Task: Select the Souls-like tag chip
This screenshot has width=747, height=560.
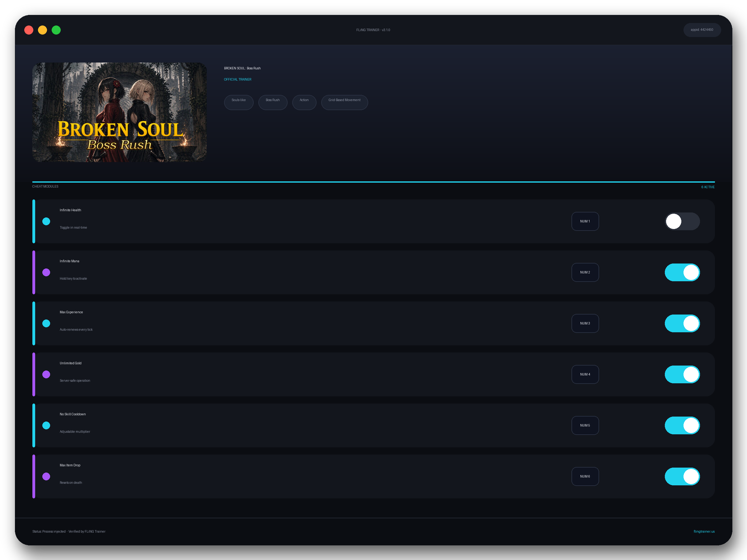Action: pos(238,102)
